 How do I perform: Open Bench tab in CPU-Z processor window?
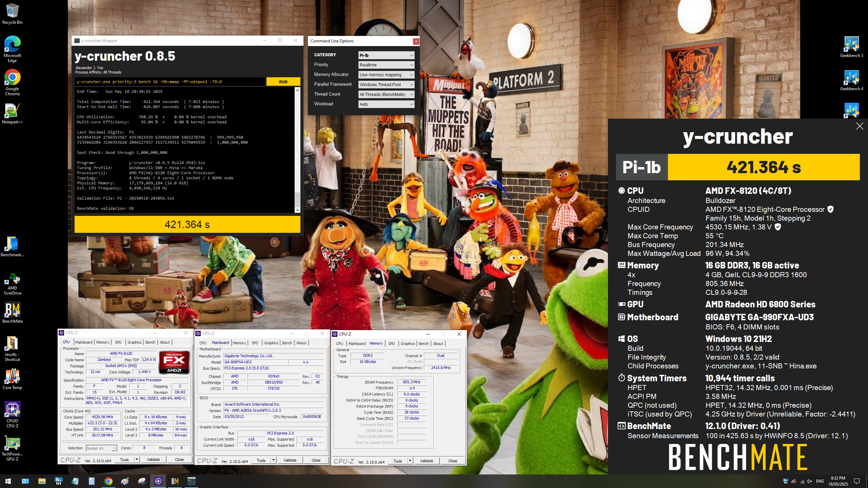[x=150, y=342]
